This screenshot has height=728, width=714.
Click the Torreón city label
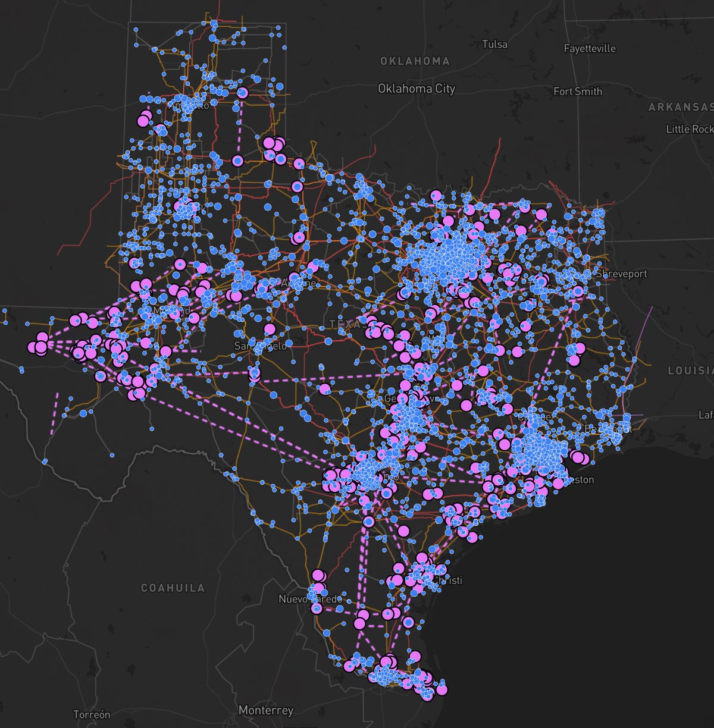92,714
